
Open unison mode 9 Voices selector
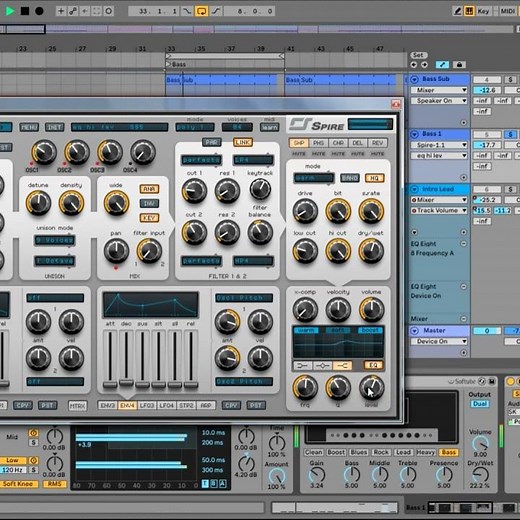(55, 240)
